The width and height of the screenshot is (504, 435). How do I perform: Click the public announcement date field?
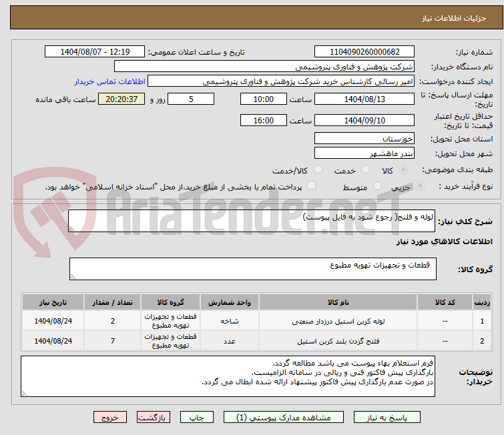95,52
